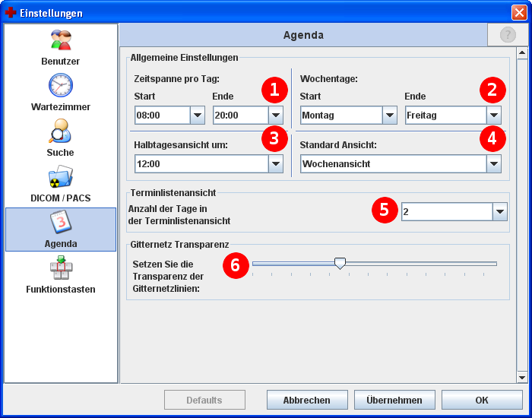
Task: Click the Übernehmen button
Action: 394,400
